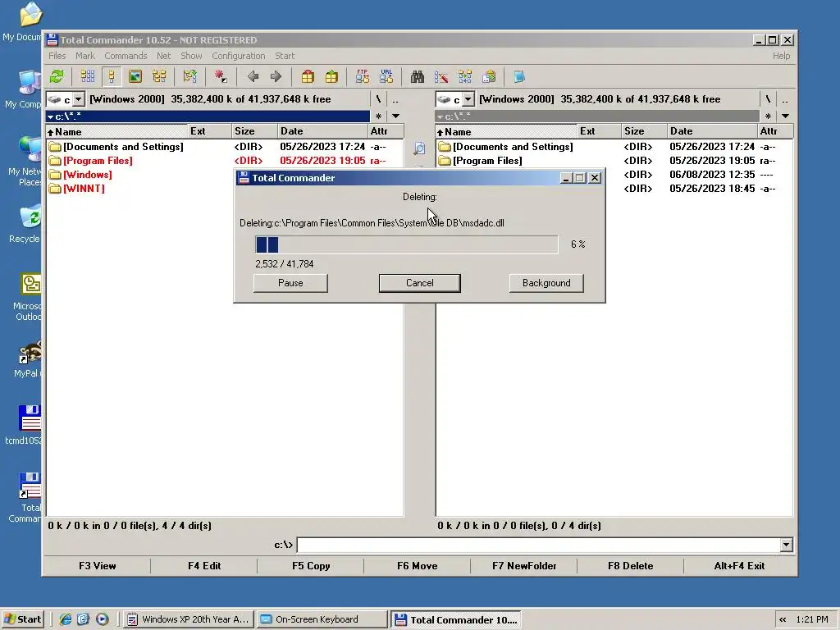Send deletion to Background
Screen dimensions: 840x630
tap(546, 283)
